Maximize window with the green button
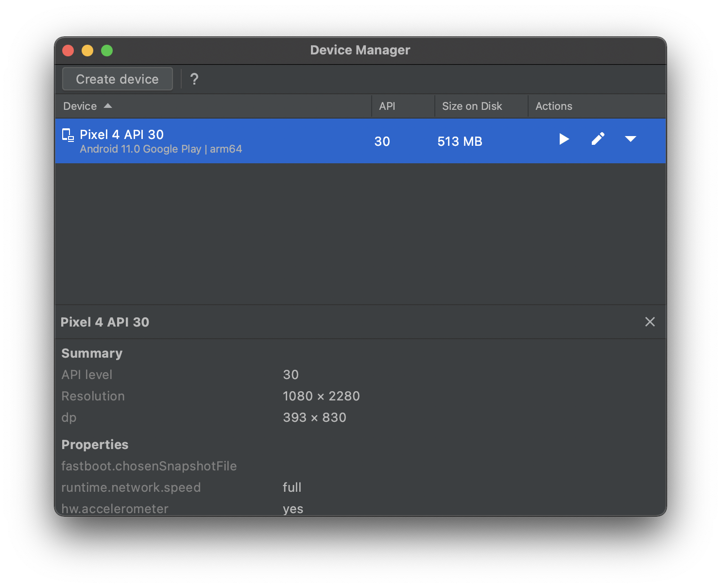 tap(107, 51)
